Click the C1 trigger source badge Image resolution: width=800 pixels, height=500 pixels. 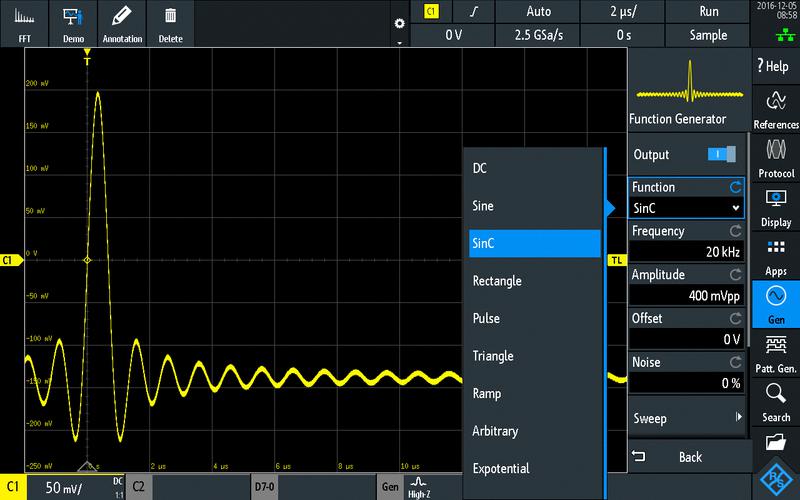(x=432, y=12)
